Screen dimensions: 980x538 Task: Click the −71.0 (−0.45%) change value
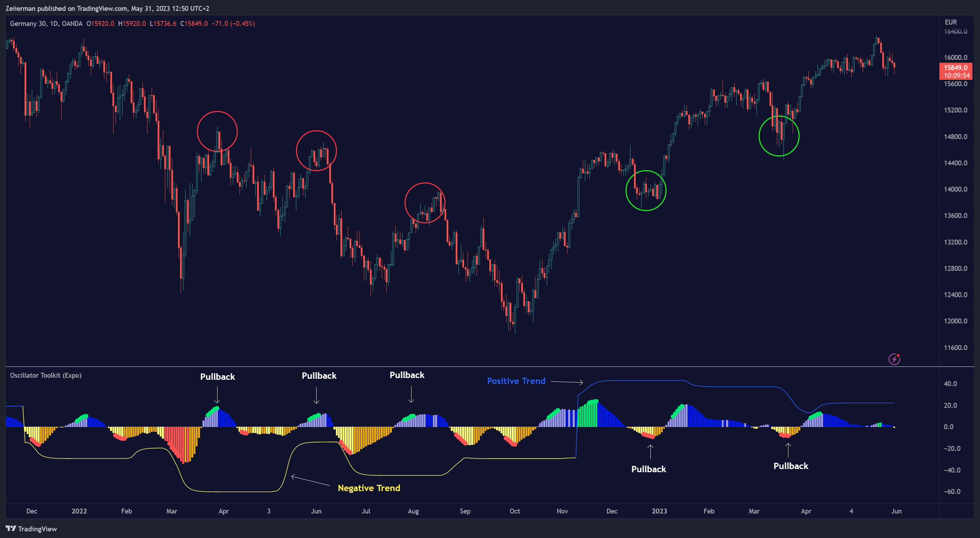(233, 23)
